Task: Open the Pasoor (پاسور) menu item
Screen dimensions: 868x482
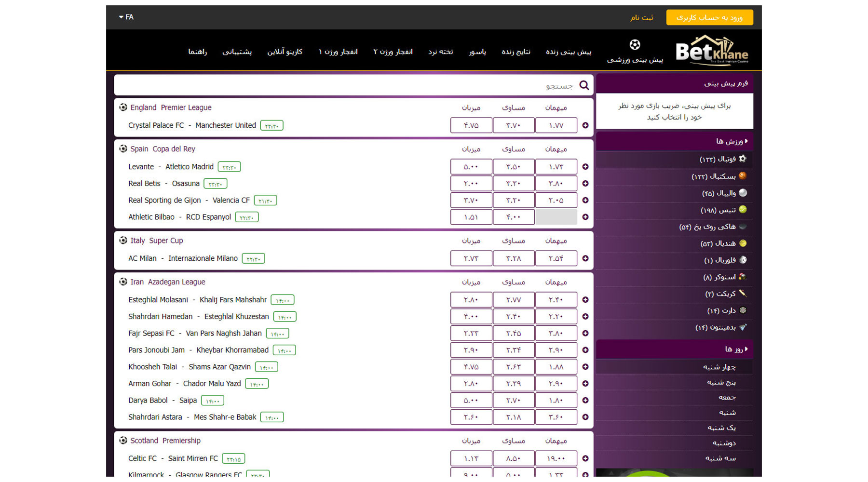Action: pyautogui.click(x=477, y=52)
